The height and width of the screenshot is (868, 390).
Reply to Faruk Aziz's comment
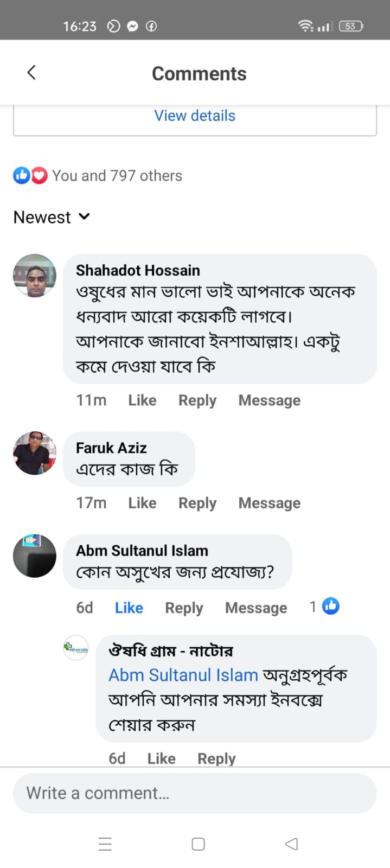[x=197, y=503]
